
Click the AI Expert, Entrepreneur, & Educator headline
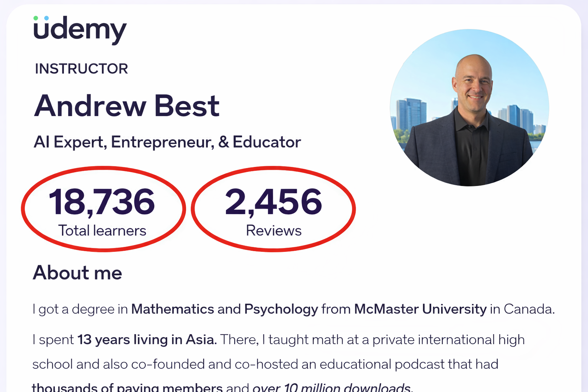click(x=167, y=142)
